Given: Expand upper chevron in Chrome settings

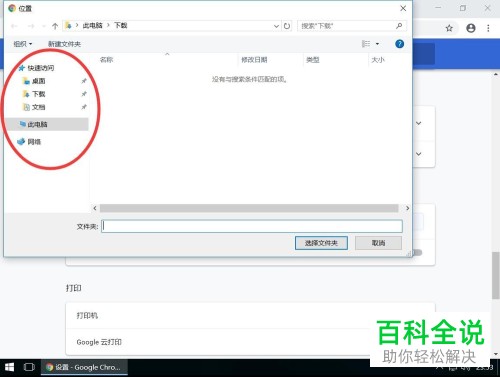Looking at the screenshot, I should click(419, 123).
